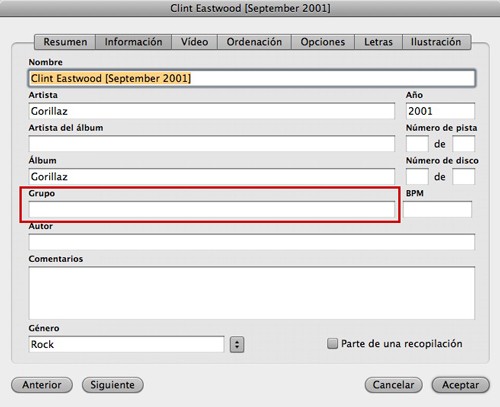
Task: Enable Parte de una recopilación checkbox
Action: 332,344
